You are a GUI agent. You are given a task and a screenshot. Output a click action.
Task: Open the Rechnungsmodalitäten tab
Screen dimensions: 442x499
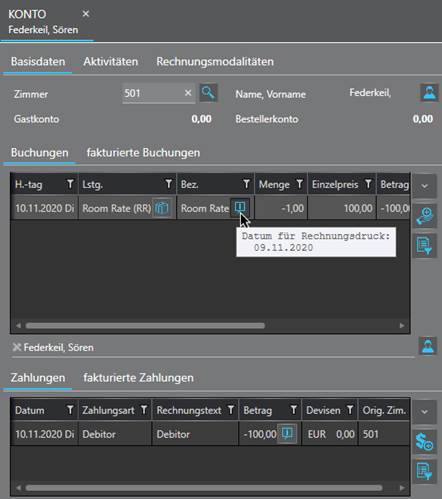click(x=215, y=62)
